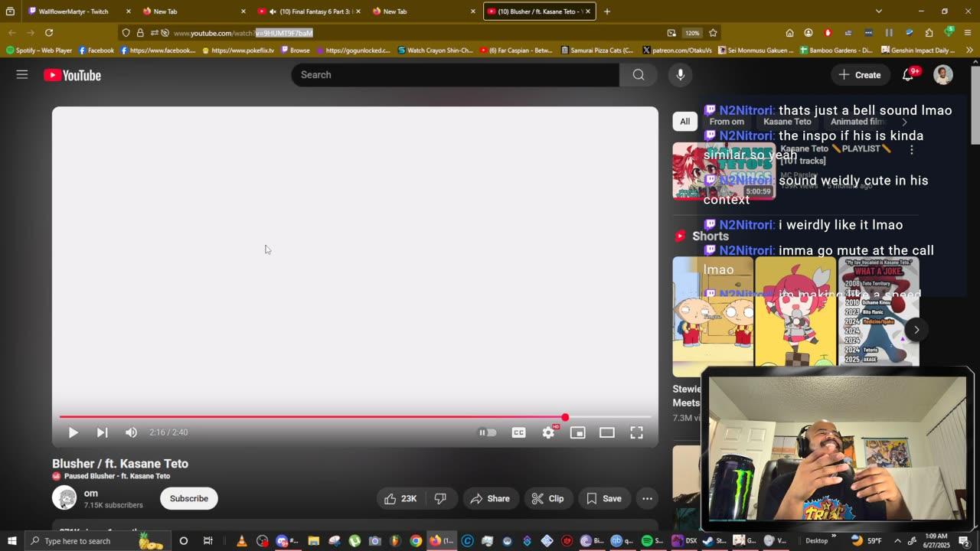The height and width of the screenshot is (551, 980).
Task: Toggle theater mode view
Action: [607, 432]
